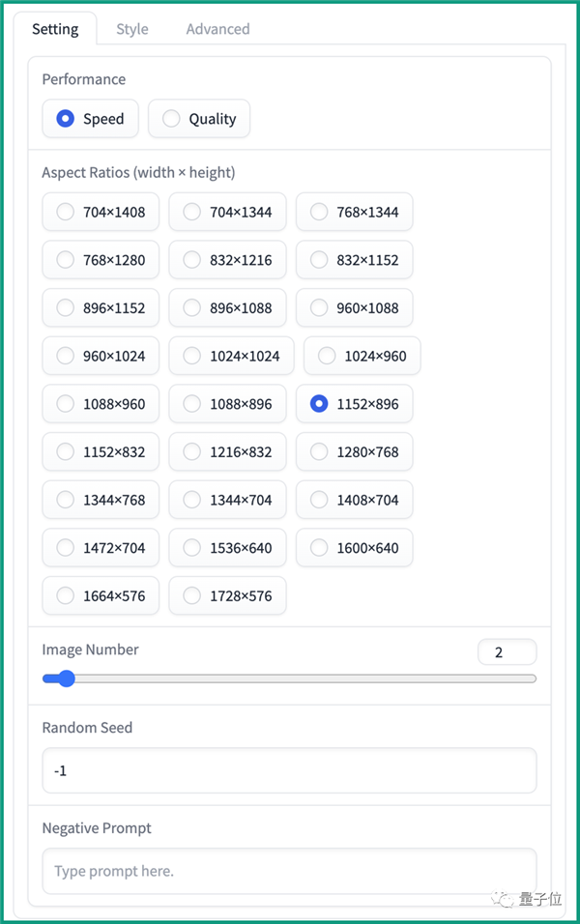Click the Random Seed input field
The height and width of the screenshot is (924, 580).
[x=289, y=770]
